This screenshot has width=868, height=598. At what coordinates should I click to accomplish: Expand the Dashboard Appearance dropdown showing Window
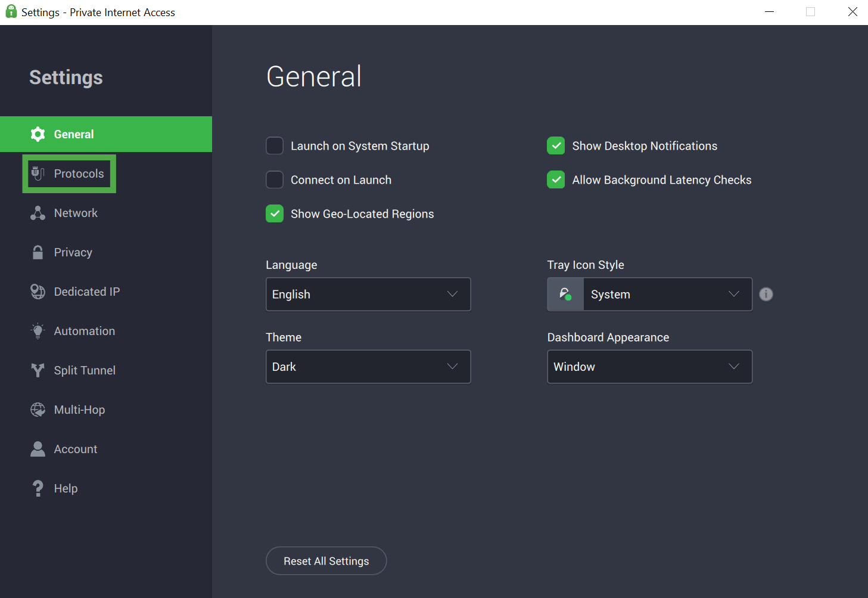tap(650, 367)
